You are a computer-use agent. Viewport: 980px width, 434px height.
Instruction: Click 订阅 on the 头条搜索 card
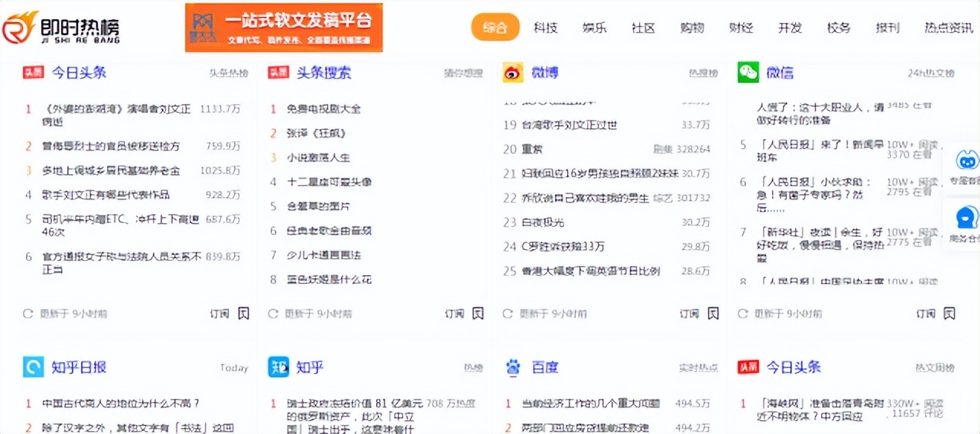pos(454,313)
